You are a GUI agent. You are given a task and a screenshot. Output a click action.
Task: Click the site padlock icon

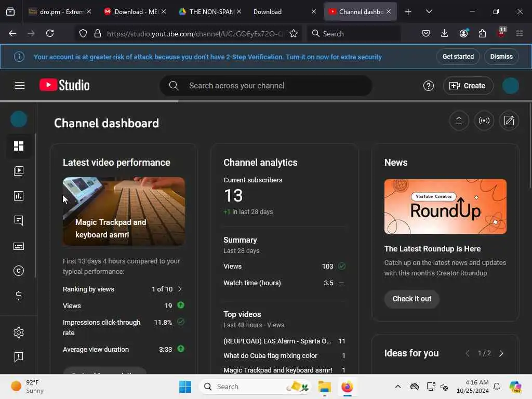click(98, 33)
